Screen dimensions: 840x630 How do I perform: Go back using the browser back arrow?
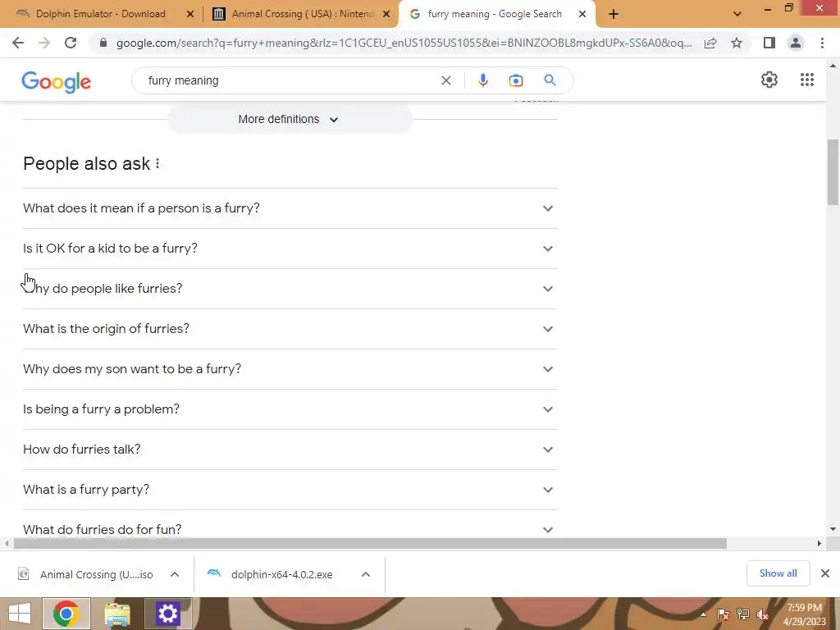click(18, 43)
